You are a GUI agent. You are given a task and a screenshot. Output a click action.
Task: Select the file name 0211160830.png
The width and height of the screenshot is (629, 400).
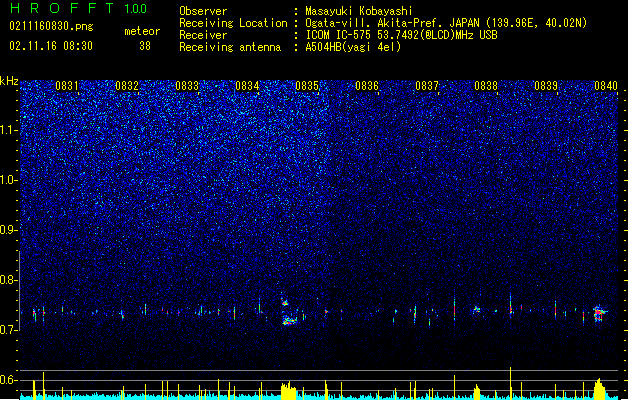(x=51, y=26)
